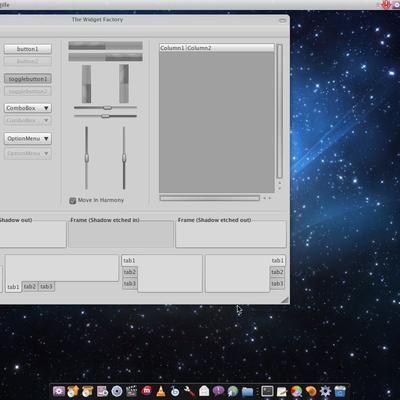Screen dimensions: 400x400
Task: Select tab3 in the right-tabbed notebook
Action: 277,284
